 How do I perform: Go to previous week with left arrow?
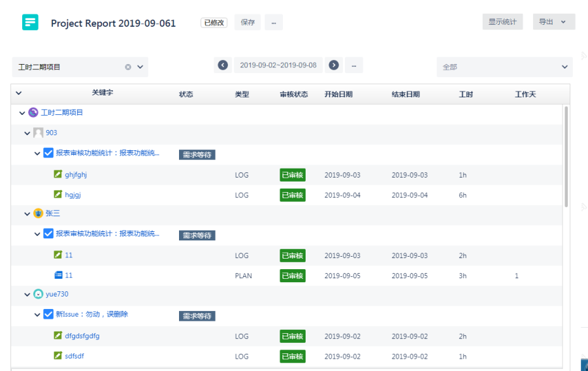tap(223, 65)
